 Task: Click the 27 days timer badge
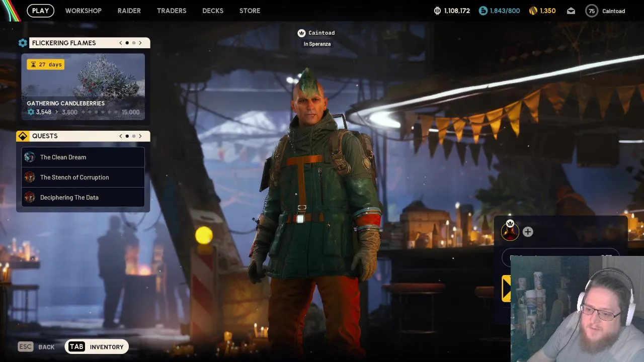click(x=46, y=64)
